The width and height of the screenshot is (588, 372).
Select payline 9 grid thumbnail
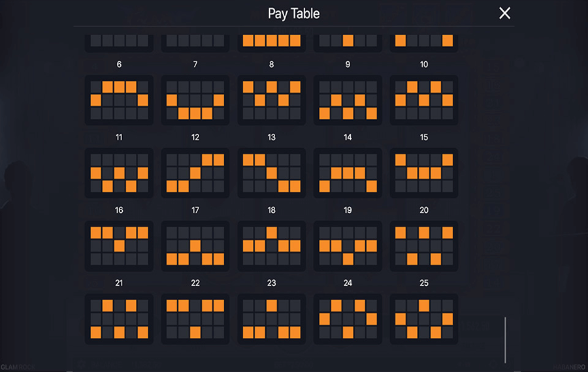pos(348,100)
